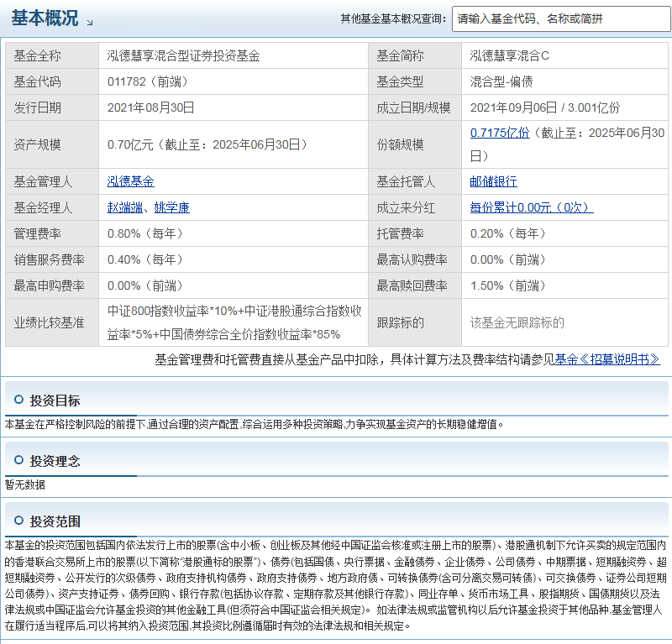Screen dimensions: 672x644
Task: Open the 邮储银行 custodian link
Action: coord(493,181)
